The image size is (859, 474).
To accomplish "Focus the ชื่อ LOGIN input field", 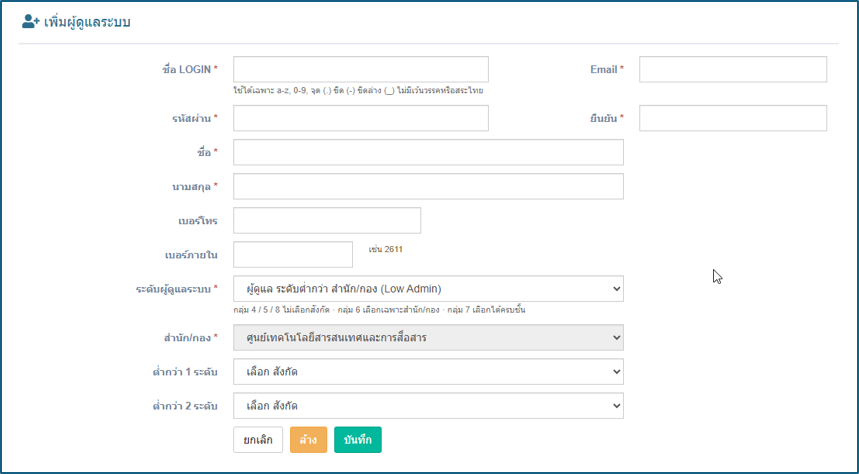I will (x=360, y=69).
